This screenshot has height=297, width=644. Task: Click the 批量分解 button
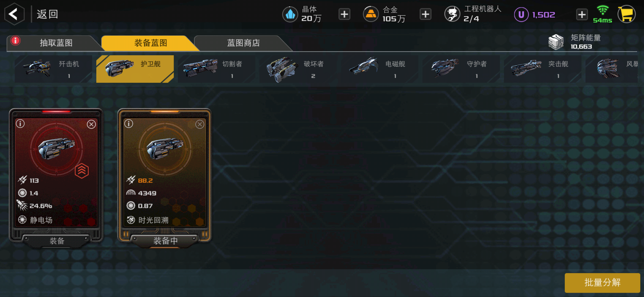click(x=602, y=283)
